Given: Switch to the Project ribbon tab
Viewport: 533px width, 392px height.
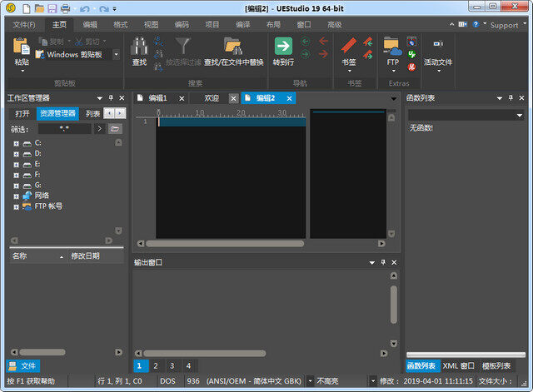Looking at the screenshot, I should [x=212, y=25].
